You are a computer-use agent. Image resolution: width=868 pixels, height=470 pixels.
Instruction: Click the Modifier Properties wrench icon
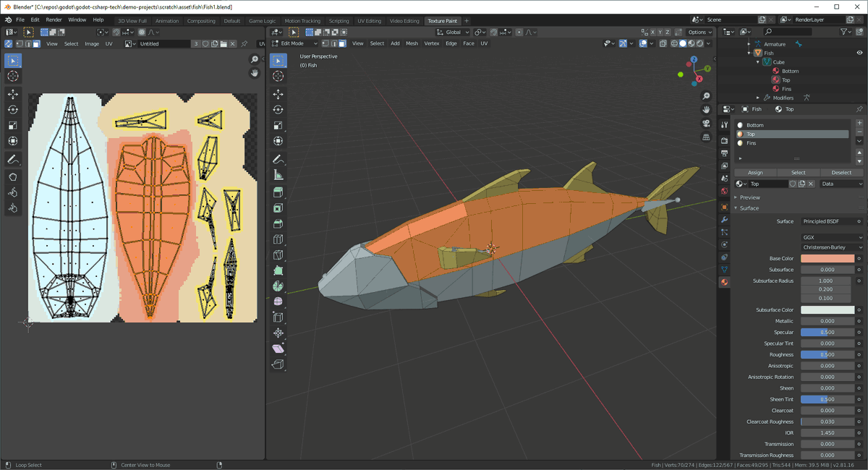724,220
